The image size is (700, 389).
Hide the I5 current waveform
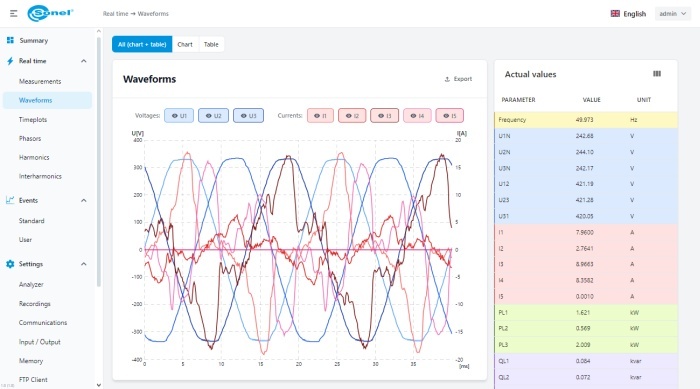click(x=450, y=116)
